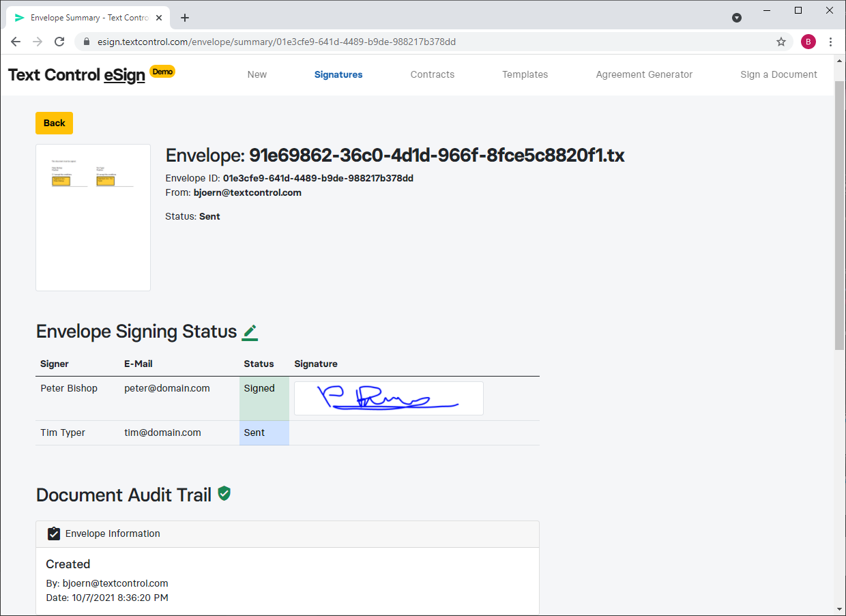Click the E-Mail column header
Viewport: 846px width, 616px height.
click(138, 364)
